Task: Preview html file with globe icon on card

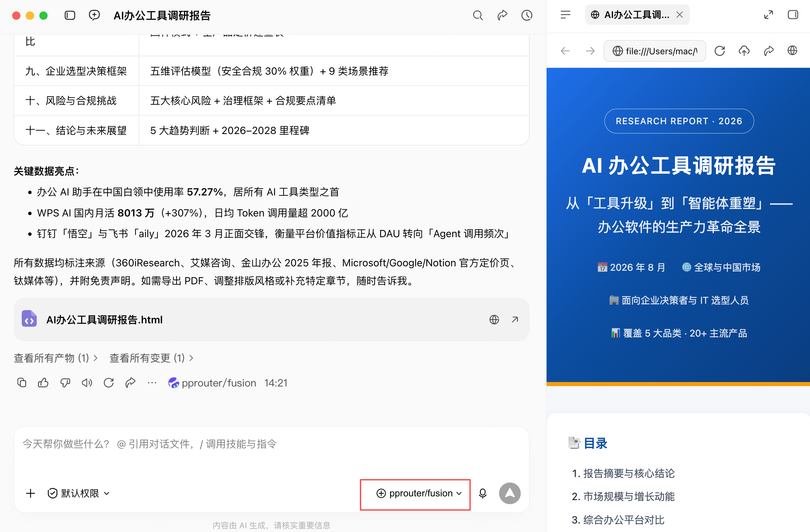Action: click(x=494, y=320)
